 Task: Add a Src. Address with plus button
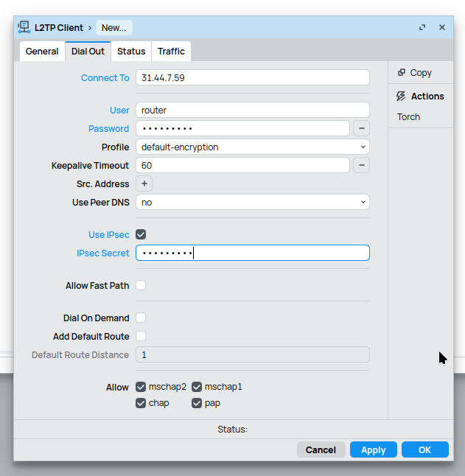tap(144, 183)
